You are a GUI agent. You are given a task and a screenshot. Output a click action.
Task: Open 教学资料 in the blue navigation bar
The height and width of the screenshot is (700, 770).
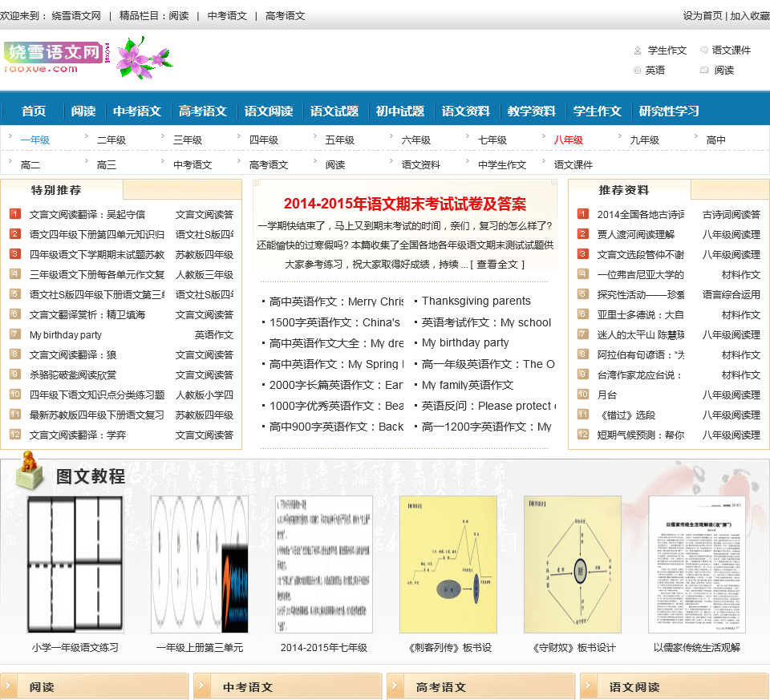coord(532,111)
